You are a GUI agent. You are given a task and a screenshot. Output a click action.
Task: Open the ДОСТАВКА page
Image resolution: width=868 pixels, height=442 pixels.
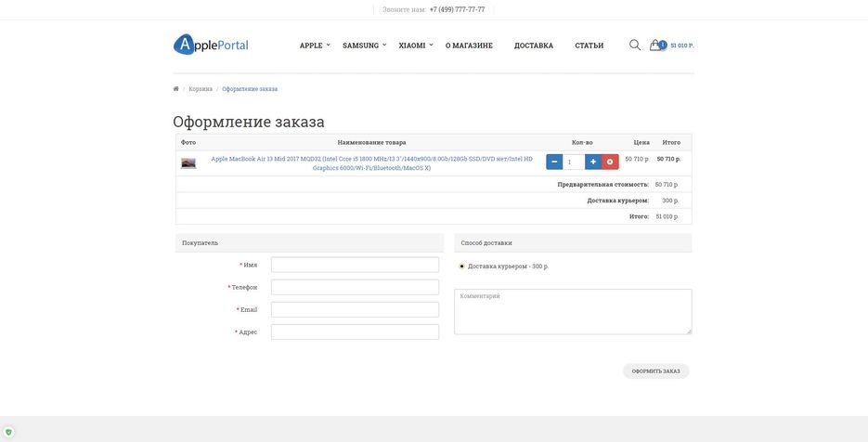[x=534, y=45]
